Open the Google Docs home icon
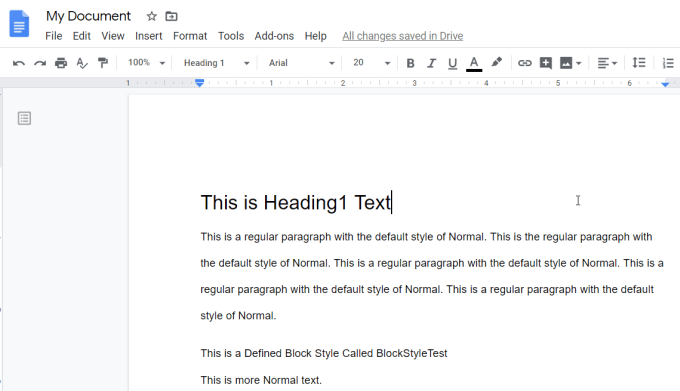Screen dimensions: 680x391 19,24
